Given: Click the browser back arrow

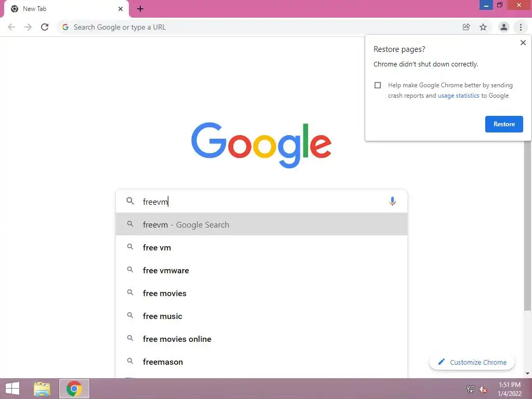Looking at the screenshot, I should coord(11,27).
